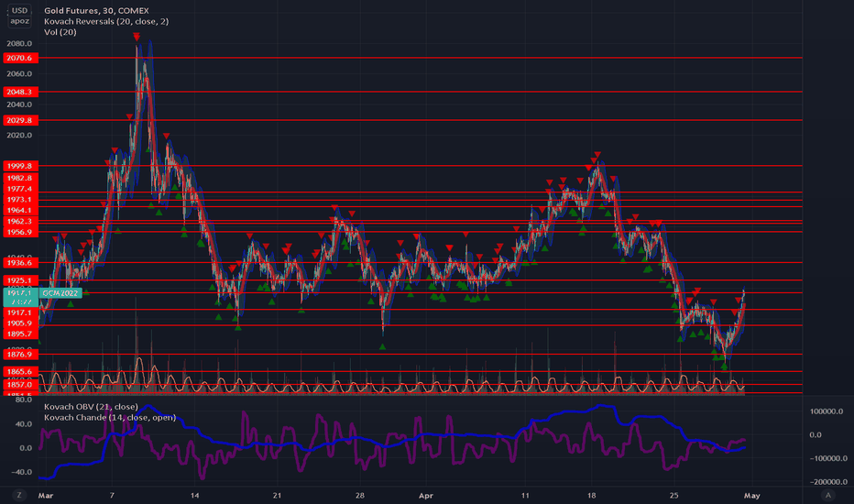Click the 80.0 Chande axis value
This screenshot has width=854, height=504.
[24, 400]
